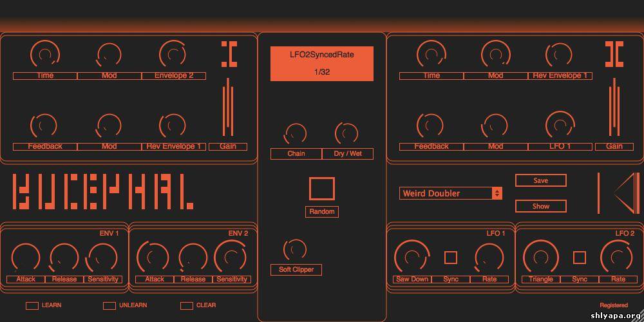Toggle the LEARN checkbox
This screenshot has width=644, height=322.
(x=32, y=306)
